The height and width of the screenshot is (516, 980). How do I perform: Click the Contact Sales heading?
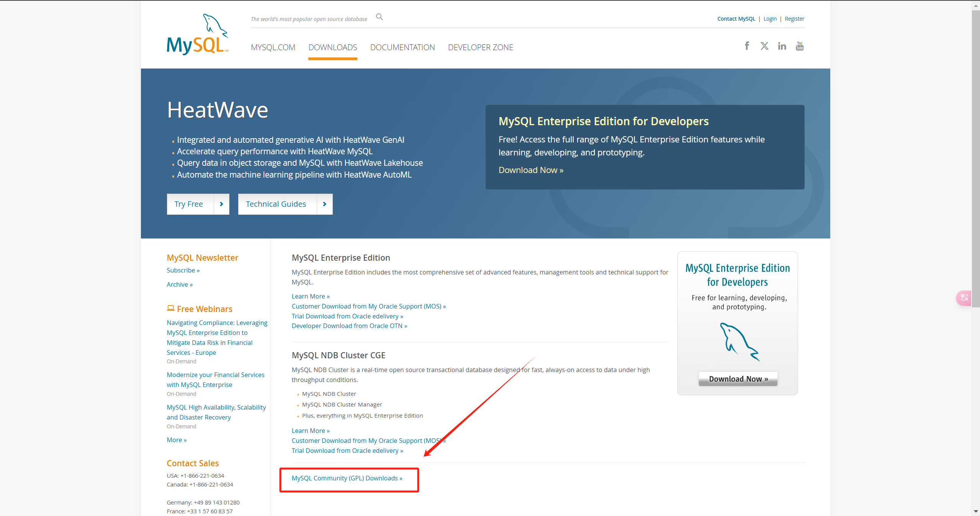[x=193, y=463]
